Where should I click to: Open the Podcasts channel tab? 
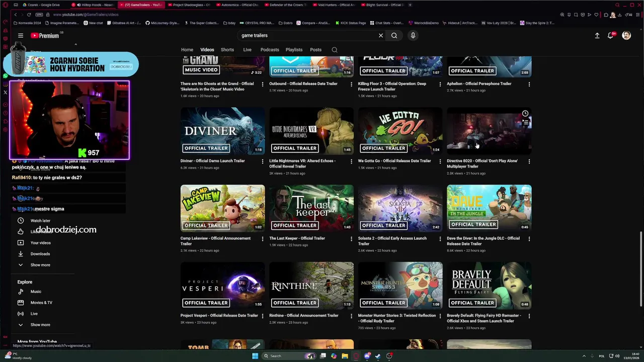click(x=270, y=50)
